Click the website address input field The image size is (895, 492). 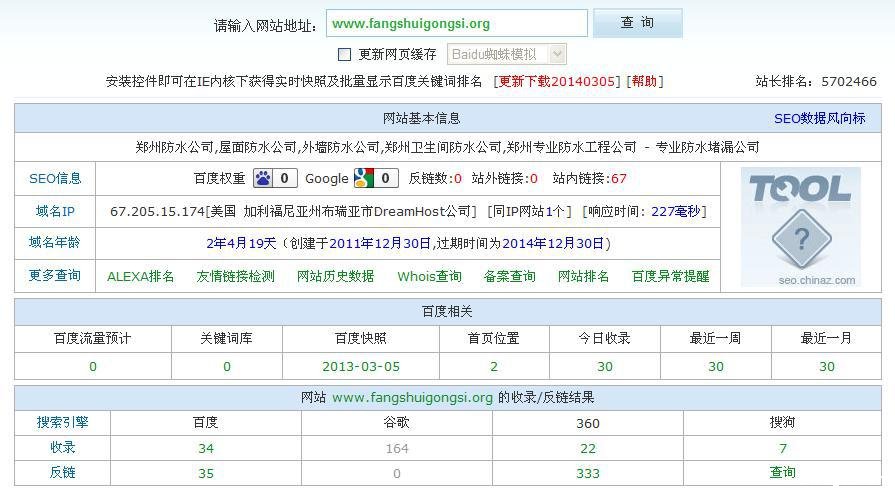coord(456,23)
